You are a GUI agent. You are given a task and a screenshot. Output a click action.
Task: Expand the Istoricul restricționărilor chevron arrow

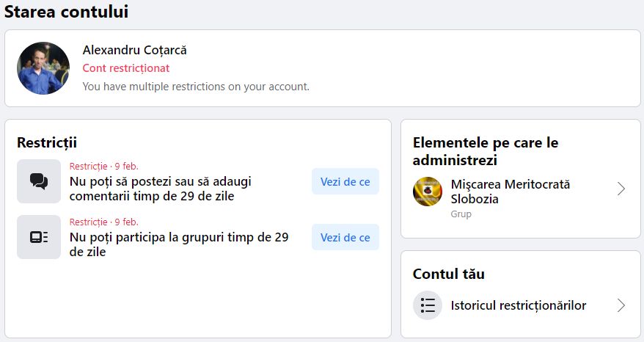621,305
